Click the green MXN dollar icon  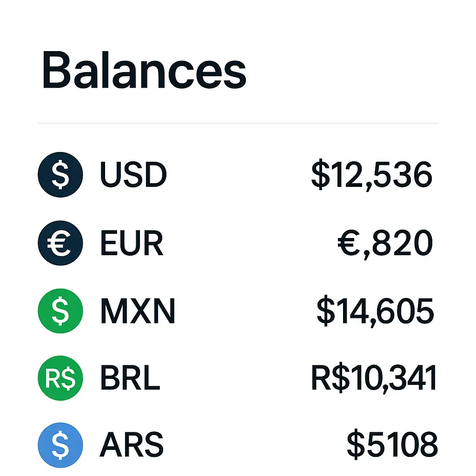click(x=60, y=311)
